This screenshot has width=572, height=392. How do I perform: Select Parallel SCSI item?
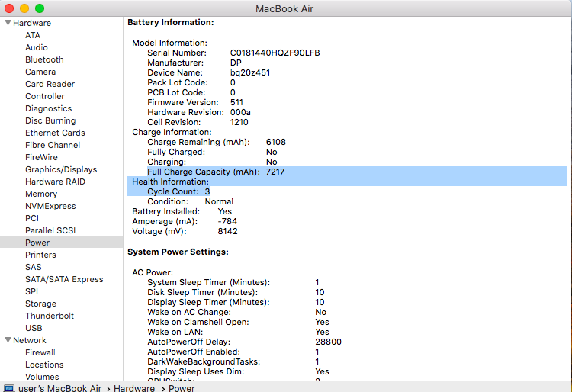[x=50, y=230]
